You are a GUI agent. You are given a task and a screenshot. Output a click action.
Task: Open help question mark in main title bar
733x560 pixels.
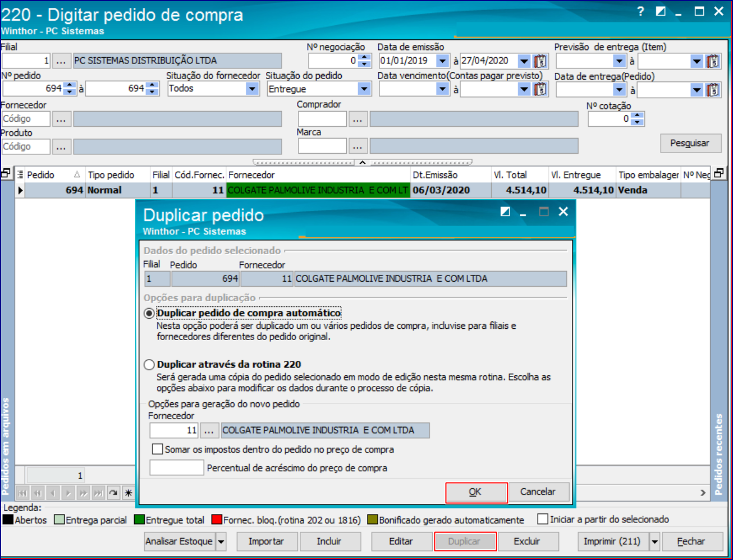tap(640, 11)
